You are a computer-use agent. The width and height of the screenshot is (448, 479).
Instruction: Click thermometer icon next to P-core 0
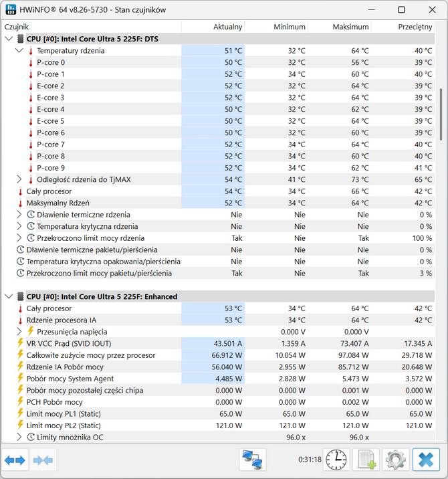coord(31,63)
